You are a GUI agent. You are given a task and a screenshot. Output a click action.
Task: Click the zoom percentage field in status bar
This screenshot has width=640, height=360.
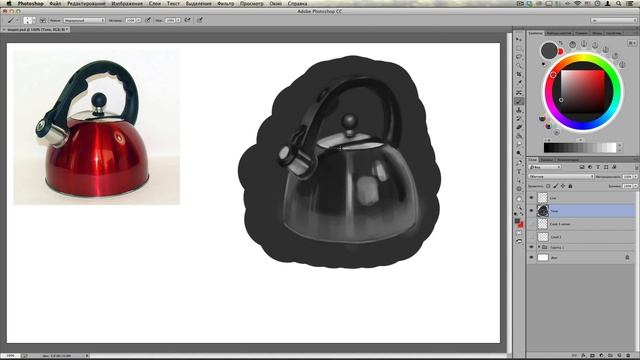(10, 356)
